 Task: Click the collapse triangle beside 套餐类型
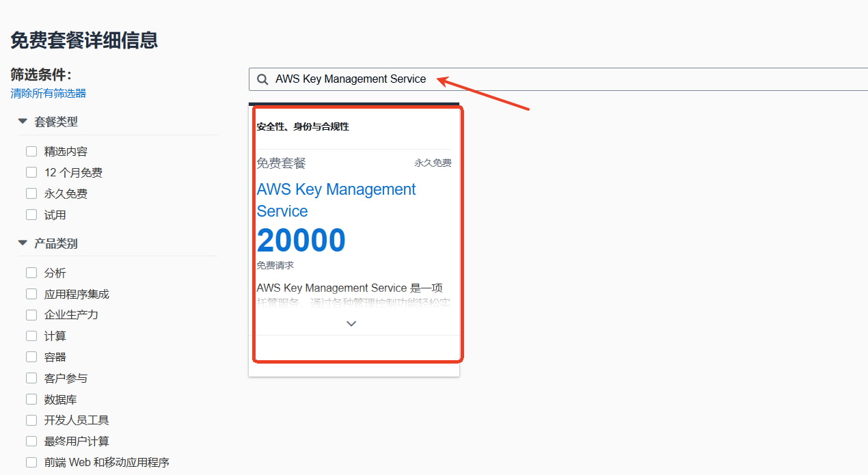pyautogui.click(x=23, y=121)
